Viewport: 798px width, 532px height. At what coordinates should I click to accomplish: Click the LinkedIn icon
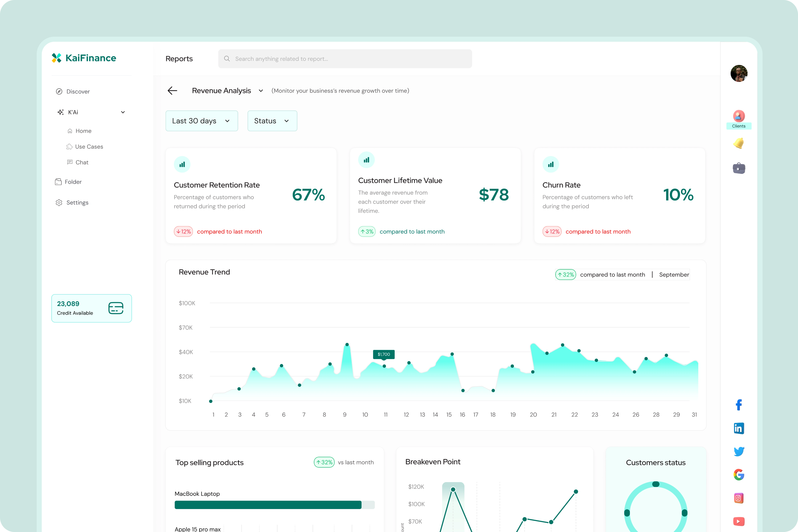point(739,428)
